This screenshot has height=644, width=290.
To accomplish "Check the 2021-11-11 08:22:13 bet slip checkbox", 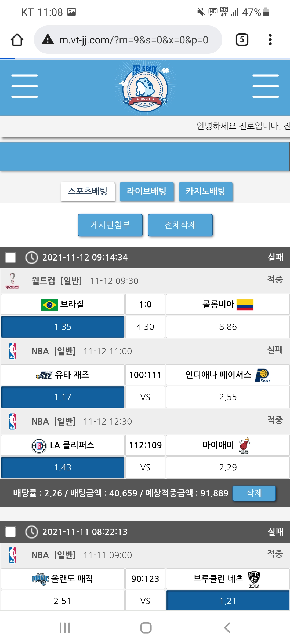I will (10, 532).
